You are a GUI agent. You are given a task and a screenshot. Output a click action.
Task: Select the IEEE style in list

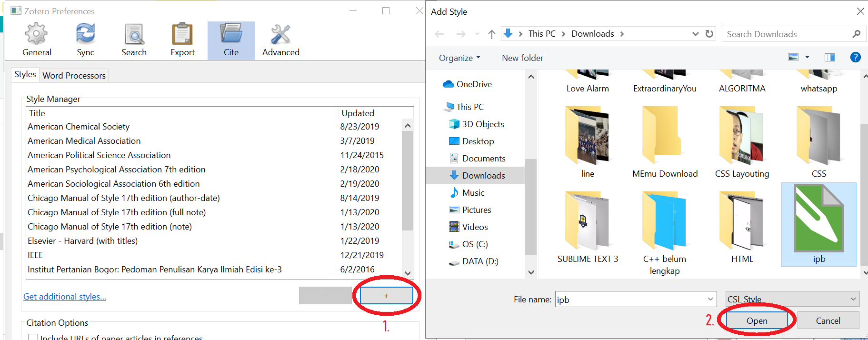[x=35, y=255]
